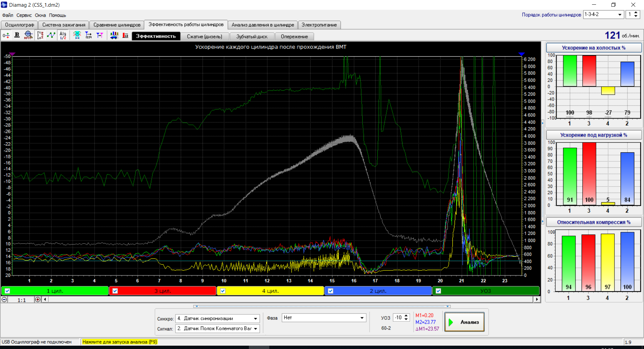Toggle the 2 цил. checkbox
The image size is (644, 349).
click(330, 291)
